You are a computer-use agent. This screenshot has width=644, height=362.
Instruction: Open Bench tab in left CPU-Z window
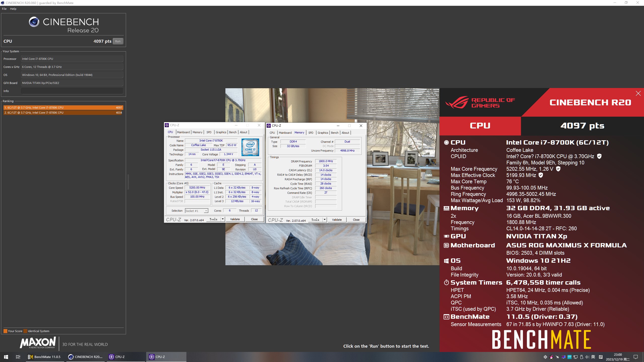pyautogui.click(x=233, y=132)
